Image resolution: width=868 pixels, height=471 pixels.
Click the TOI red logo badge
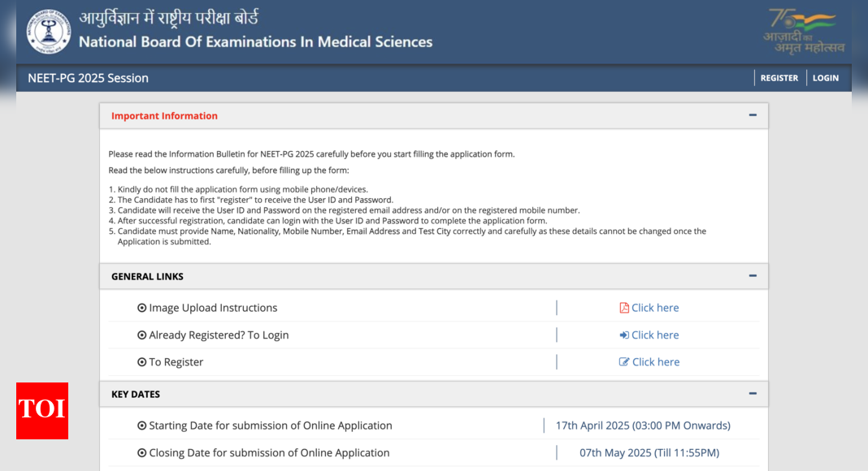tap(42, 410)
